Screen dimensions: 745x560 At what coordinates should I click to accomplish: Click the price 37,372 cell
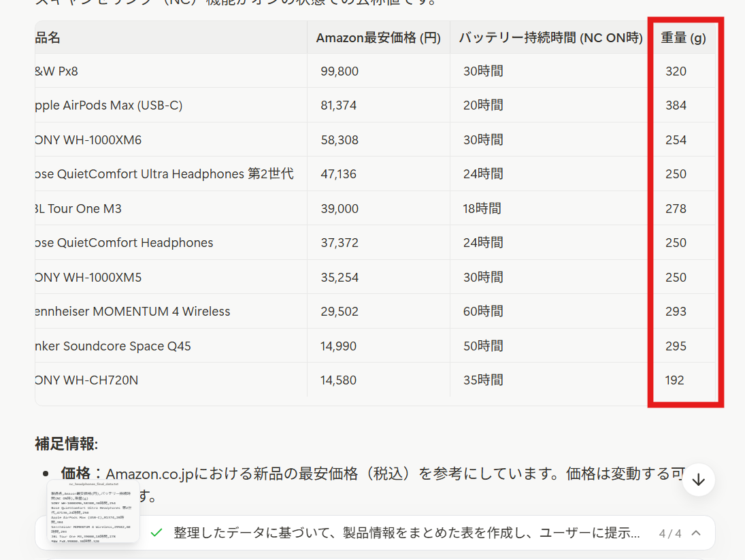[340, 243]
